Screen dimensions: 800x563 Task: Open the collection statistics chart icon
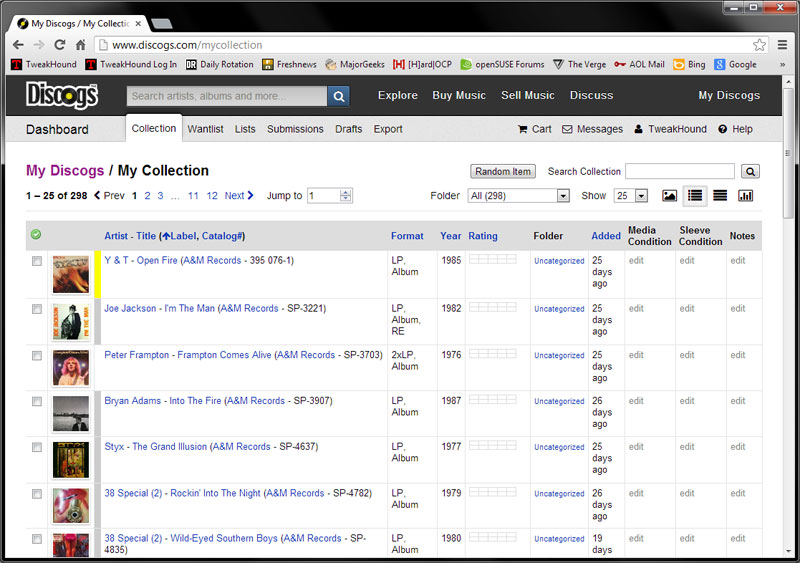pyautogui.click(x=745, y=195)
